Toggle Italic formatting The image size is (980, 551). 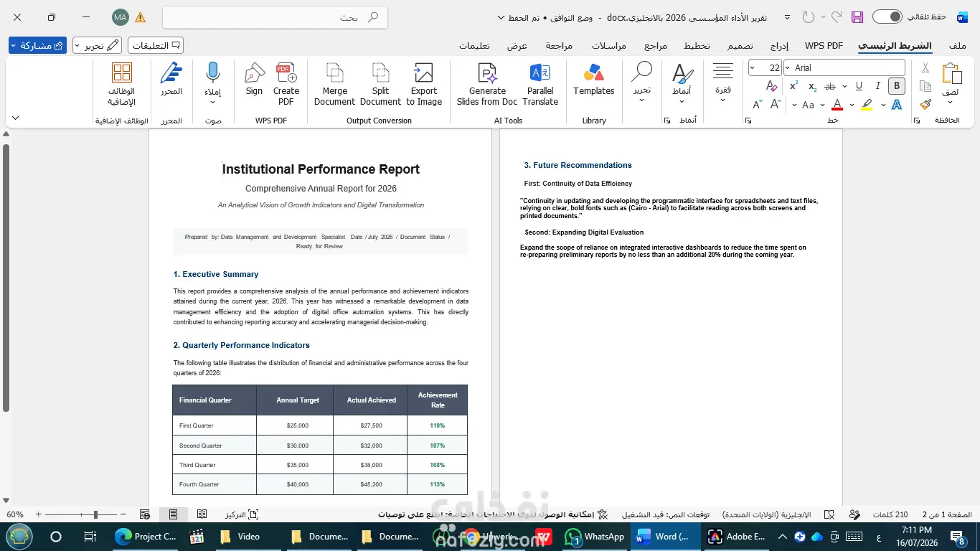(x=877, y=86)
